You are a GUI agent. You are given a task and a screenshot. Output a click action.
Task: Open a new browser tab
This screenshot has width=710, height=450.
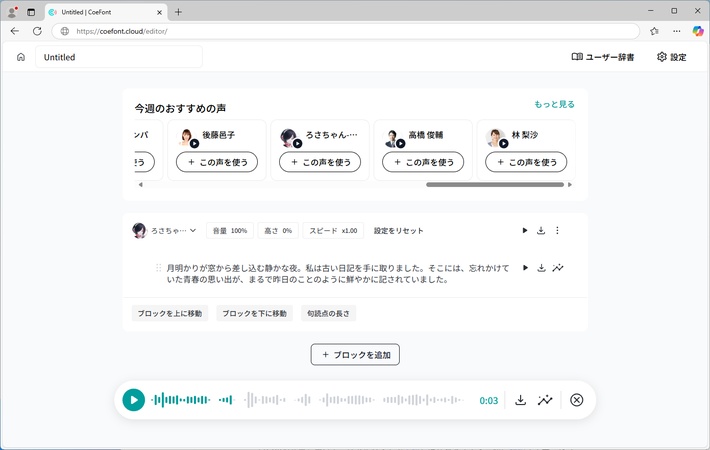pyautogui.click(x=178, y=12)
